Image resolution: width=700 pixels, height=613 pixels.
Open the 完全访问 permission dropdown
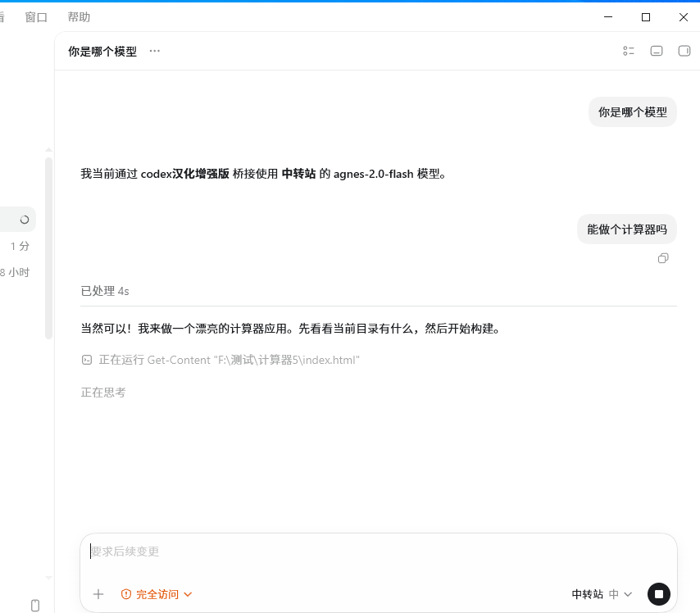[157, 594]
